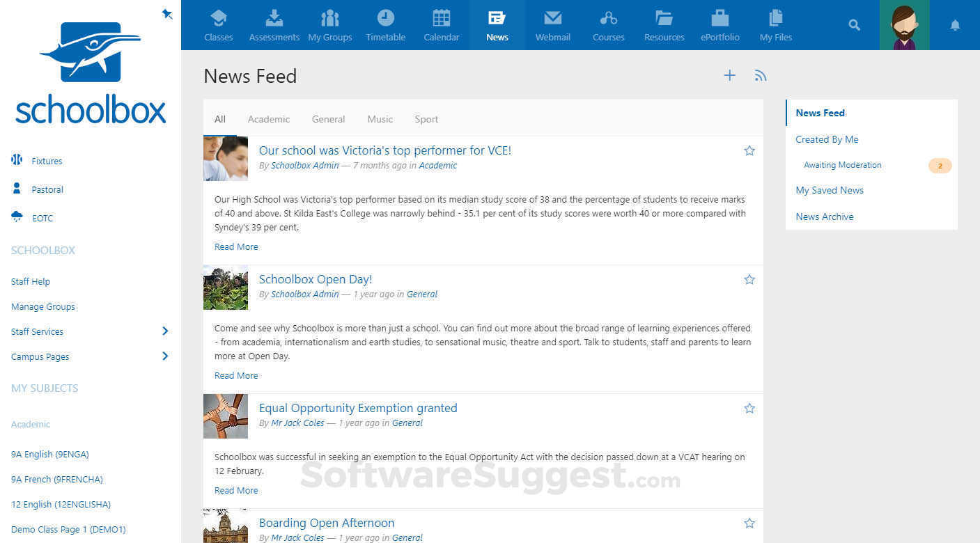Viewport: 980px width, 543px height.
Task: Click the profile avatar image
Action: (x=904, y=25)
